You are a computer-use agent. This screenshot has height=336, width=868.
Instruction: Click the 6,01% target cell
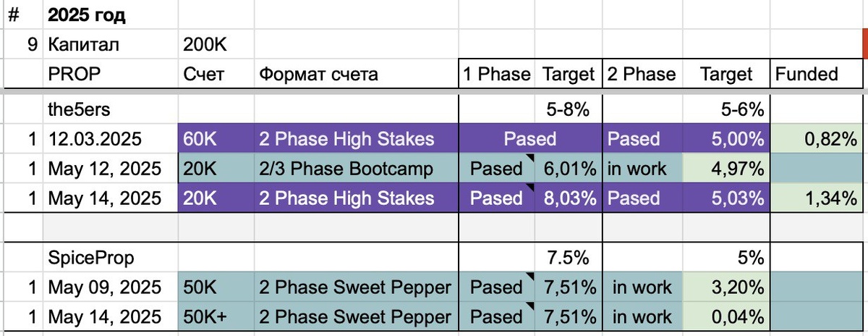click(x=569, y=169)
